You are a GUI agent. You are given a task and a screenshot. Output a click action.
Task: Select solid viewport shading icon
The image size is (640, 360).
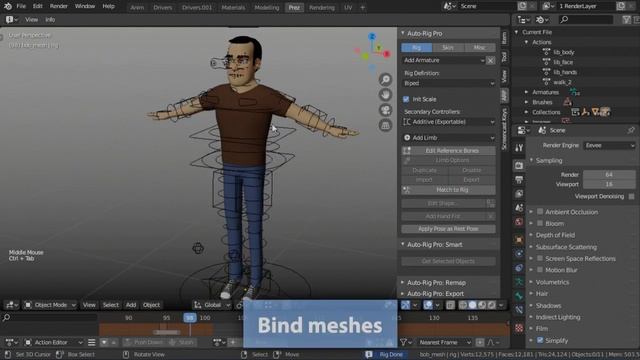coord(472,305)
